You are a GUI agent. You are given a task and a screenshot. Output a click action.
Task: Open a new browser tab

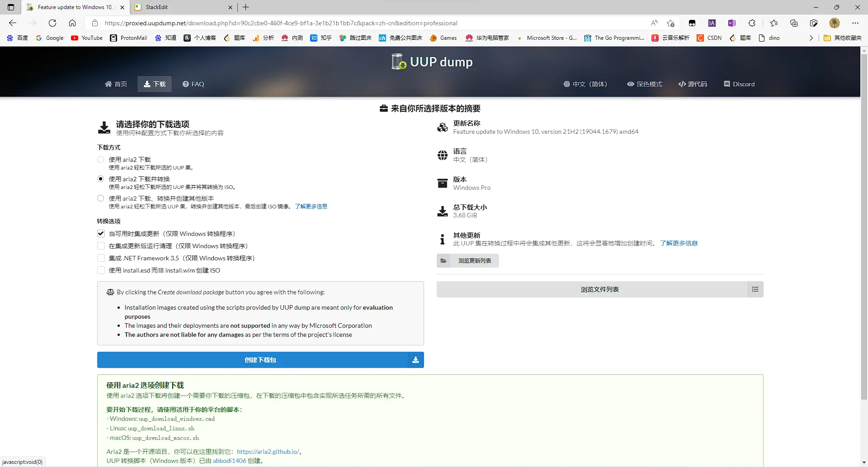[246, 7]
